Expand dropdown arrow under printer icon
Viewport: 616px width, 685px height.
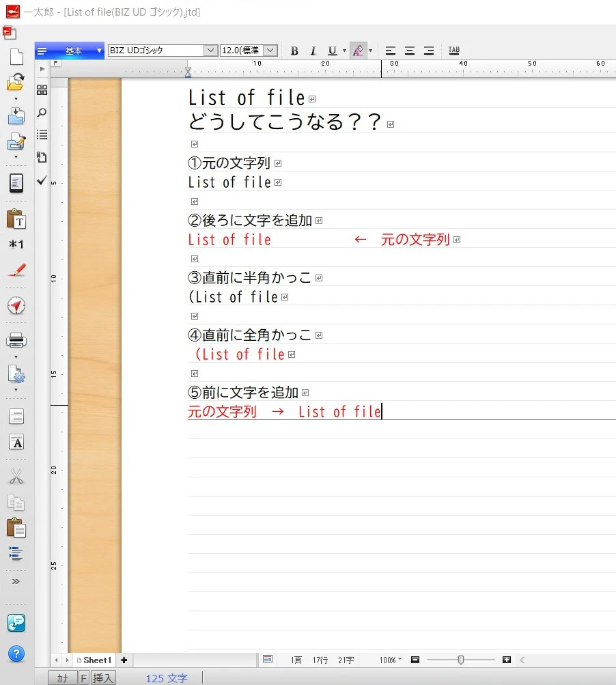[x=16, y=357]
